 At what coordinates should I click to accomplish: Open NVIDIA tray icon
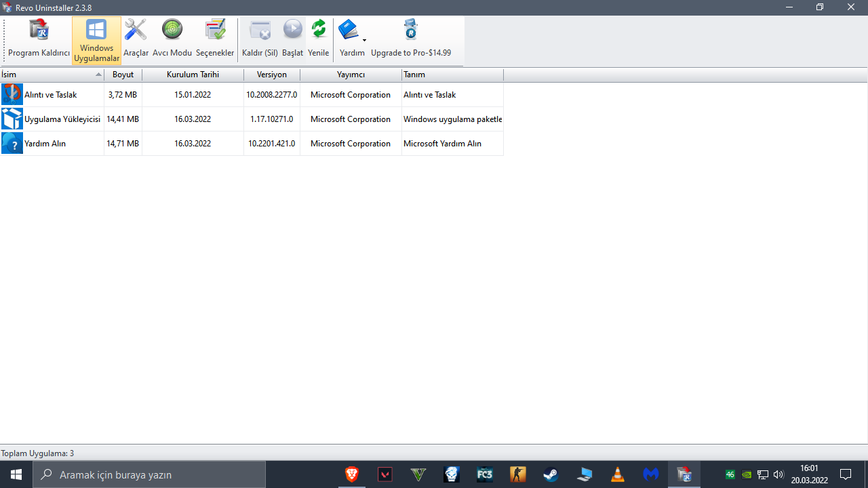pyautogui.click(x=747, y=474)
